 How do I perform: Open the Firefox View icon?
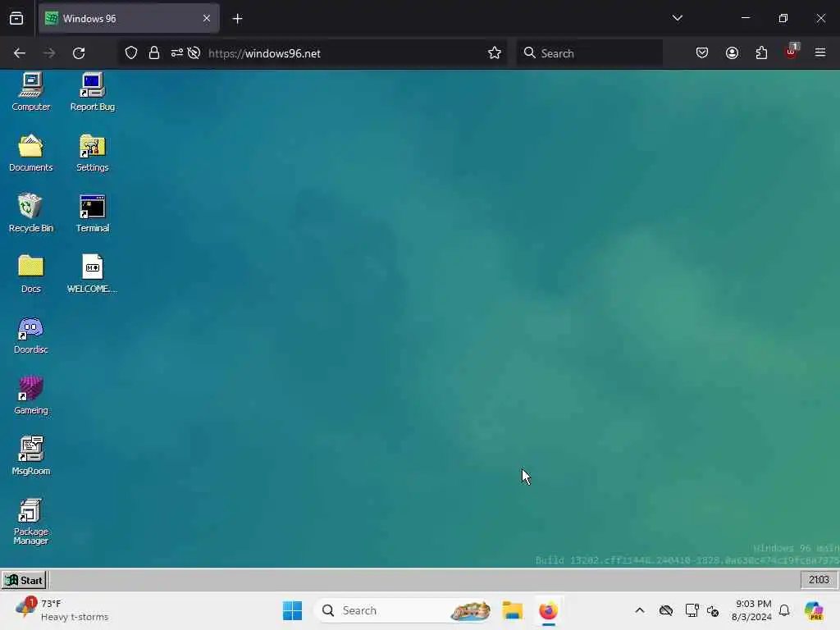16,19
